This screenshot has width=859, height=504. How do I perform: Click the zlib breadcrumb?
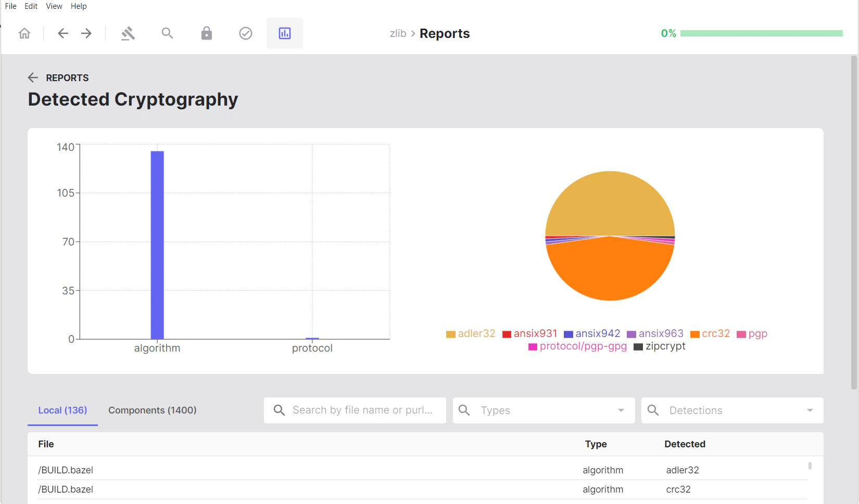pyautogui.click(x=398, y=33)
